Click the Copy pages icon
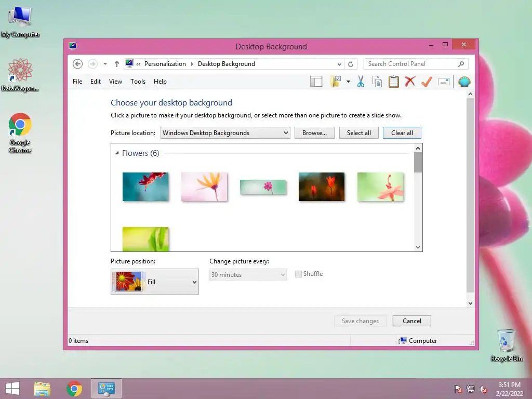Screen dimensions: 532x399 [x=377, y=82]
